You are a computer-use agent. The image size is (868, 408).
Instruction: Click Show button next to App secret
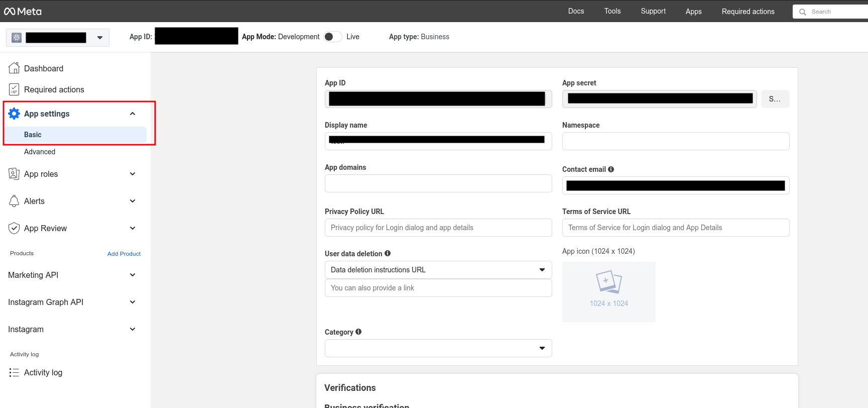point(775,99)
